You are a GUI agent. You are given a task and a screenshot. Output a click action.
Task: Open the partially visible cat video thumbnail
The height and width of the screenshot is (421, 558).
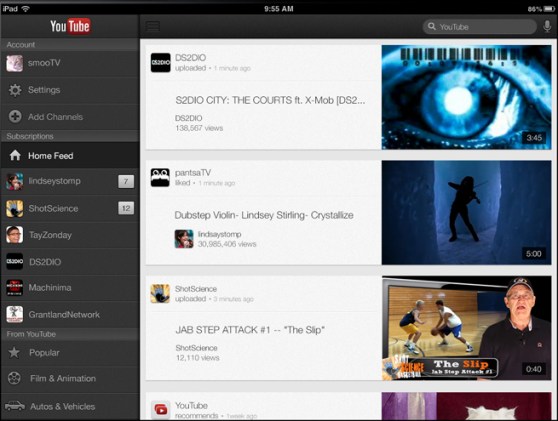pyautogui.click(x=467, y=406)
